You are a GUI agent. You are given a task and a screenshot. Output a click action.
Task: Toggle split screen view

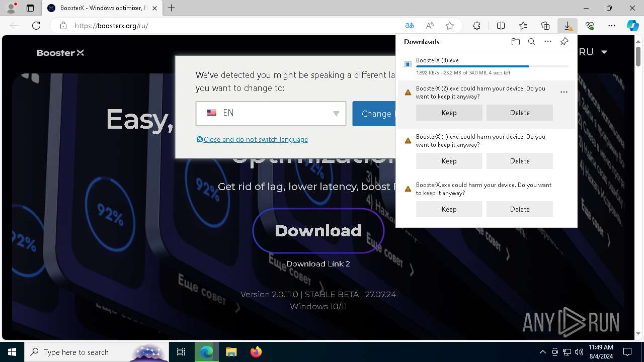click(501, 26)
